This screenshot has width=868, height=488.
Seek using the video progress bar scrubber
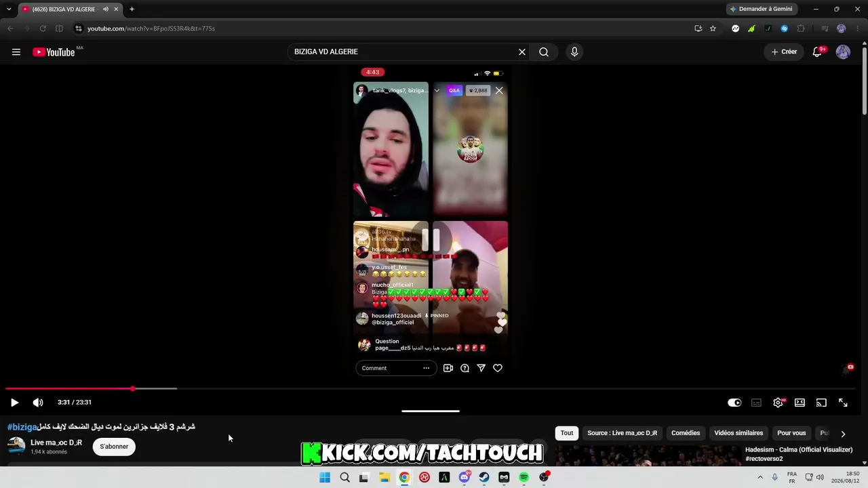[x=133, y=388]
